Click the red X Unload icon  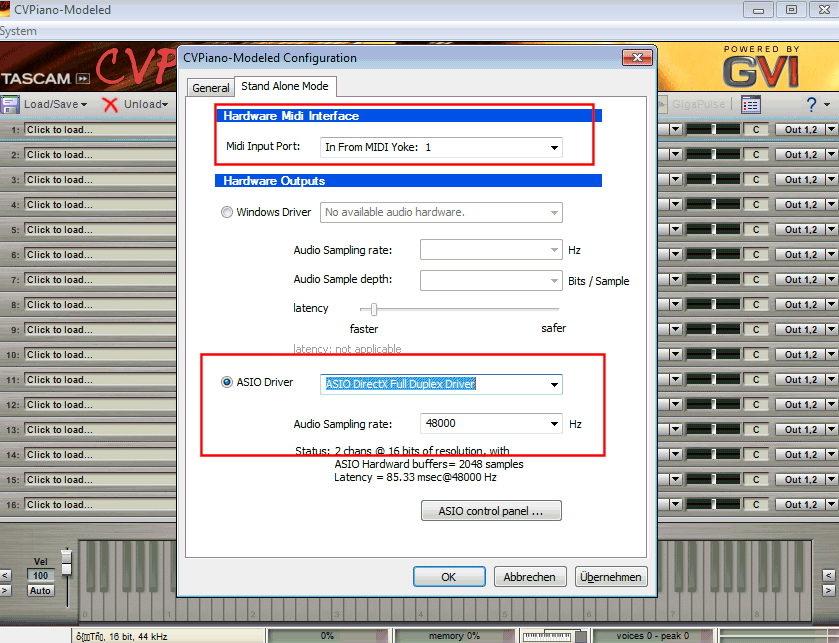(110, 104)
